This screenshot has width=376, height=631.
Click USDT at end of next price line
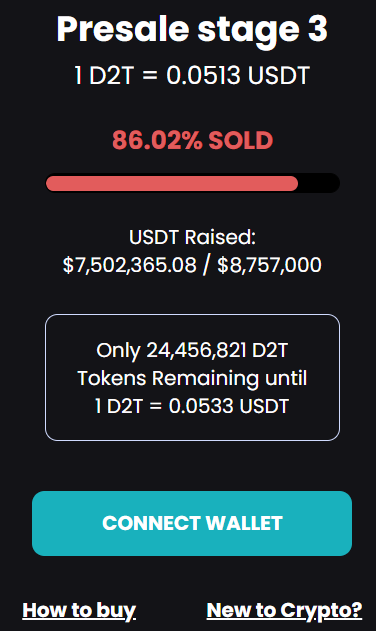264,406
